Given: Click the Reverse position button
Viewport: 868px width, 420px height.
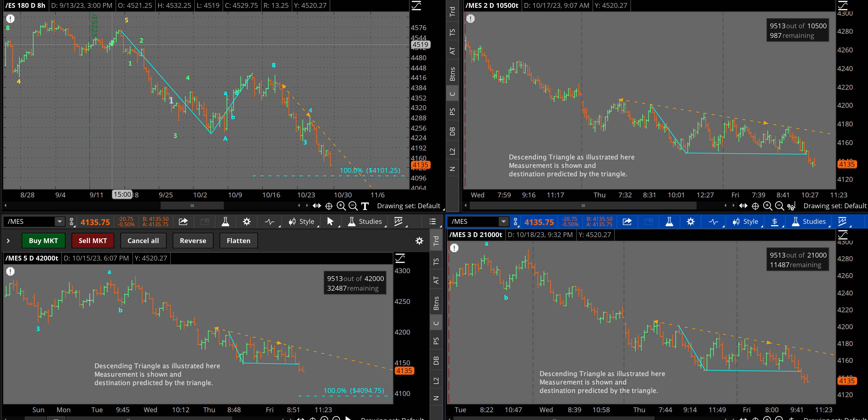Looking at the screenshot, I should [193, 241].
